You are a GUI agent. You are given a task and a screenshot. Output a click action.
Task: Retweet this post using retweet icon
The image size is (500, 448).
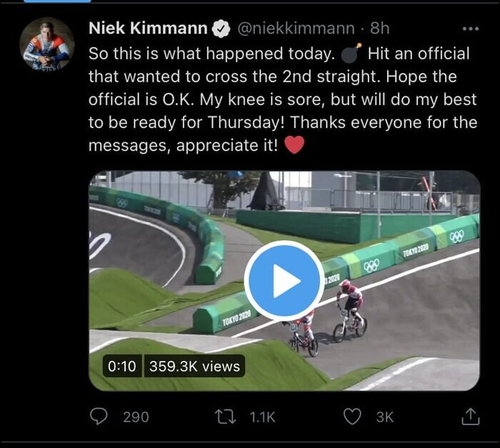226,417
